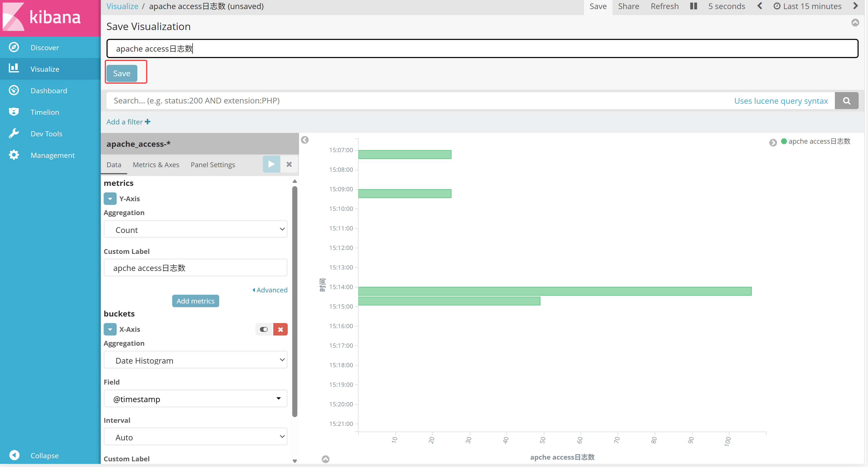Open the Last 15 minutes time picker

coord(808,6)
